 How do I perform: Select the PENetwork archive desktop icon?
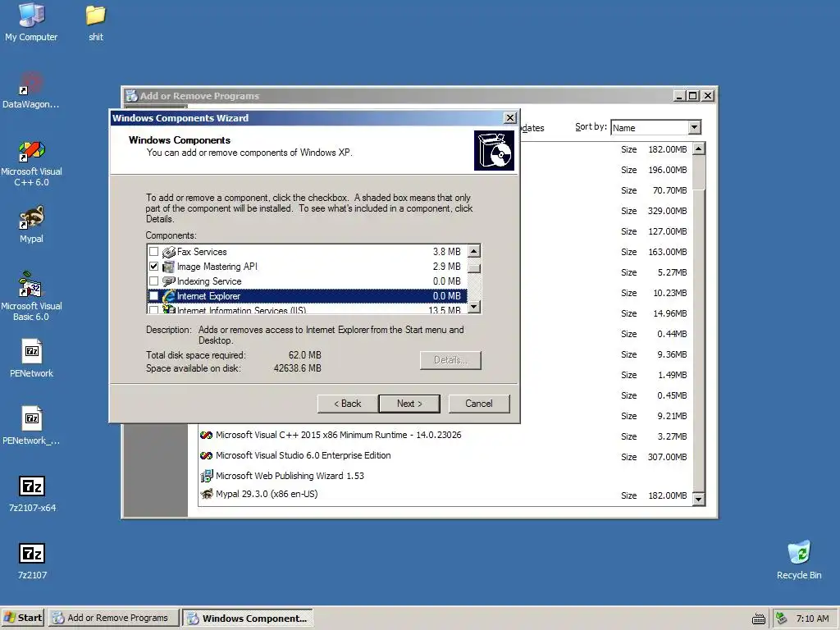pyautogui.click(x=32, y=351)
